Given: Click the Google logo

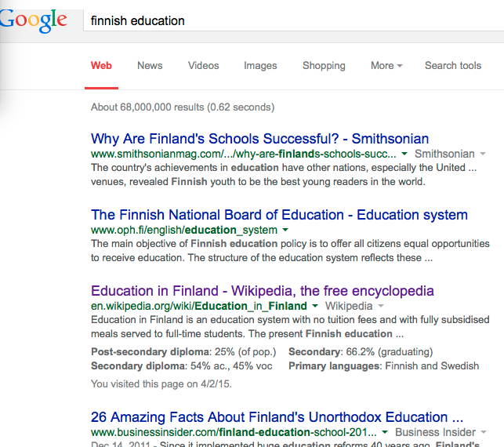Looking at the screenshot, I should point(33,20).
